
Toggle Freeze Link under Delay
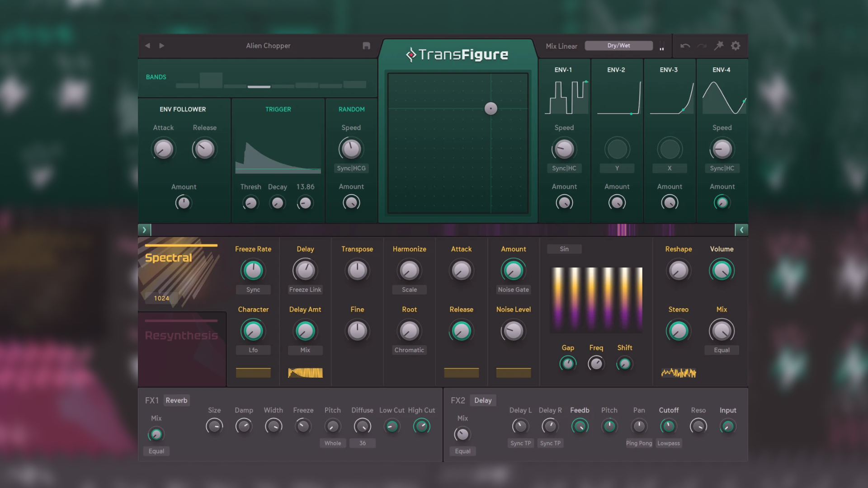pos(305,290)
